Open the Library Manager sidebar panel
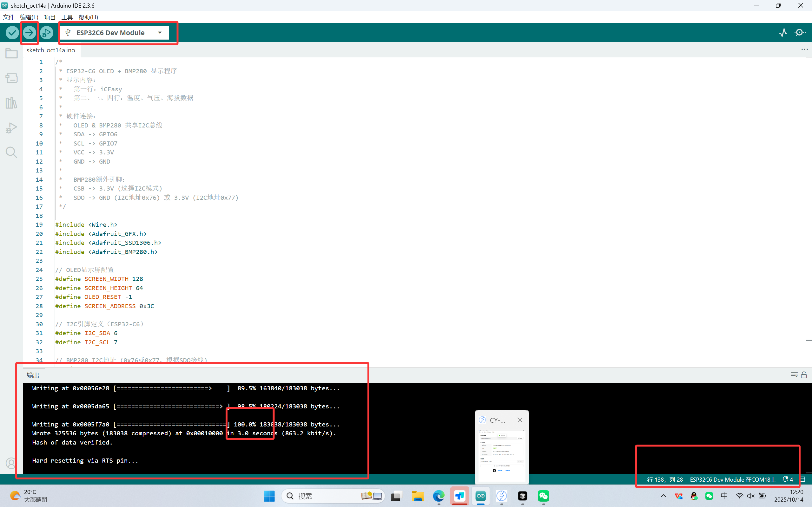Screen dimensions: 812x507 coord(11,103)
